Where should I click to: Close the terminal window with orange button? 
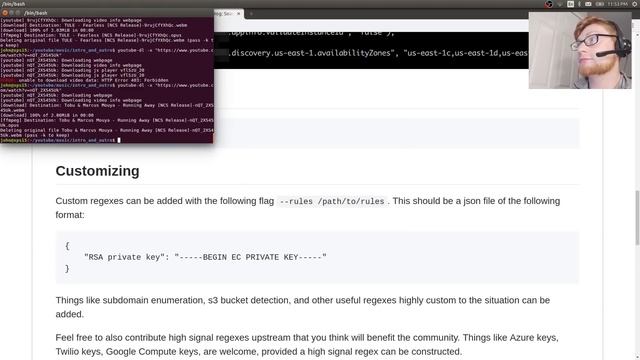5,13
